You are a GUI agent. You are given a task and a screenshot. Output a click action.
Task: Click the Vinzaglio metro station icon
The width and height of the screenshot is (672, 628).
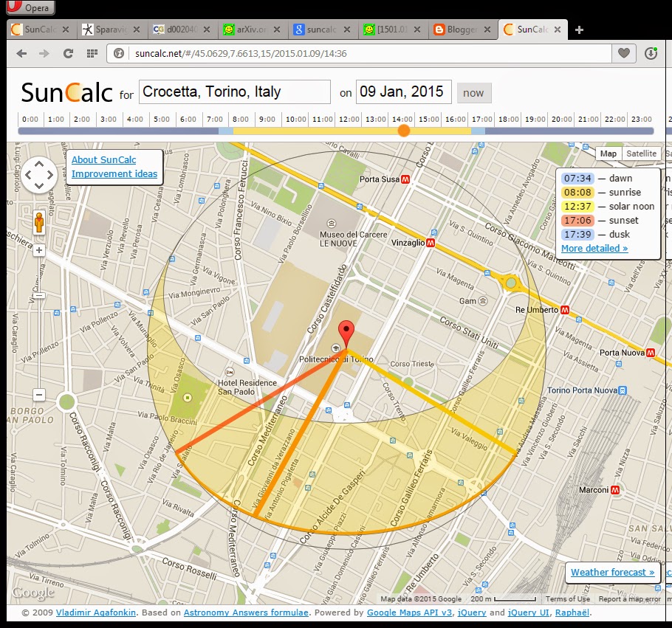pyautogui.click(x=431, y=243)
